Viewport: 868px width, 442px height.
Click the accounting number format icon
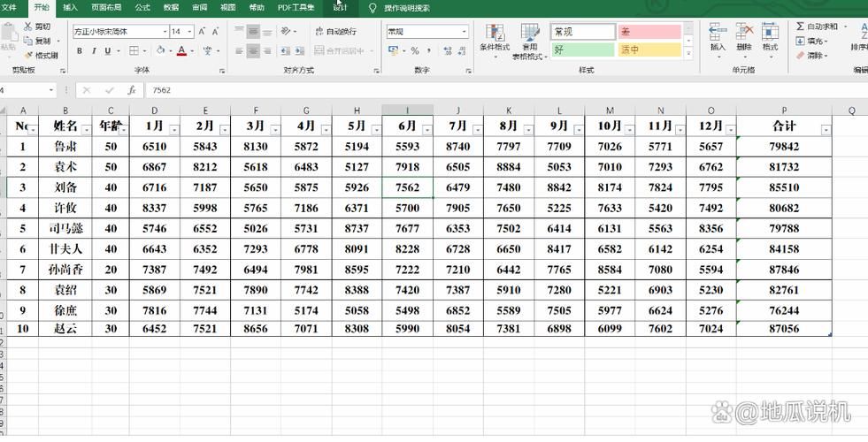click(x=394, y=51)
